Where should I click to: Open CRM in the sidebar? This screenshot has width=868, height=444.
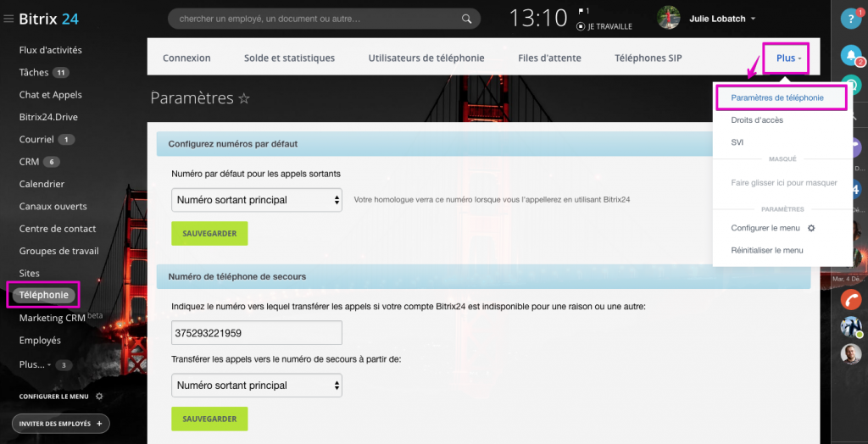(x=29, y=162)
